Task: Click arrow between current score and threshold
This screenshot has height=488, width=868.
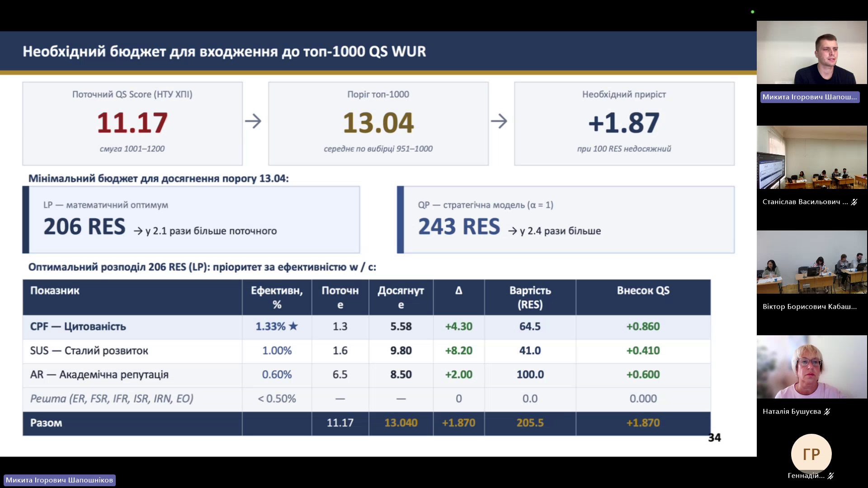Action: [x=253, y=121]
